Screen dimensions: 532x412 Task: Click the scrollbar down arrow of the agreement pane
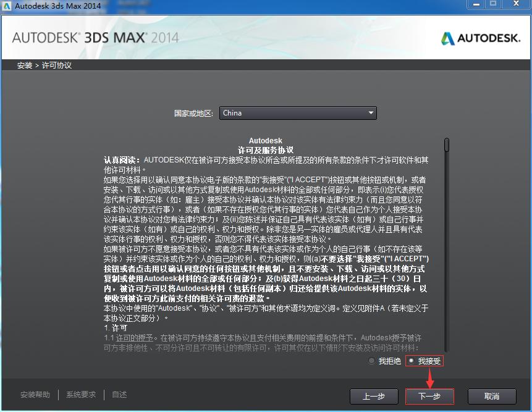(x=445, y=349)
